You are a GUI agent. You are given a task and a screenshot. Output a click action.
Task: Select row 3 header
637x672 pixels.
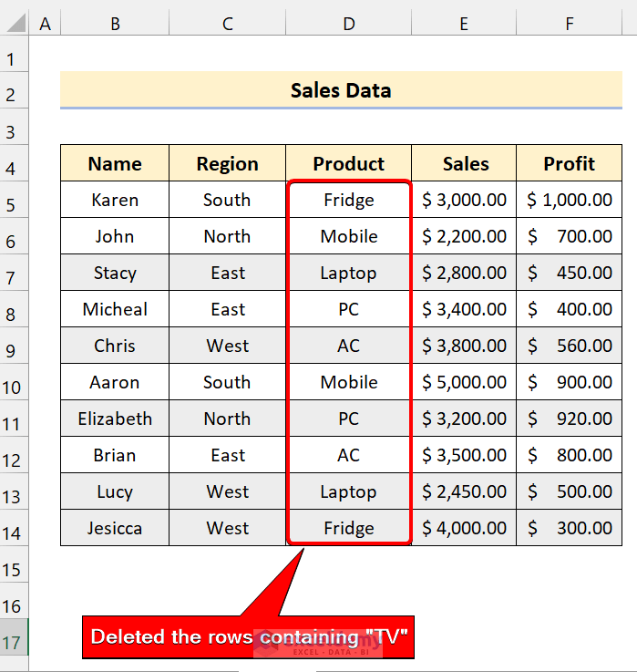[15, 127]
